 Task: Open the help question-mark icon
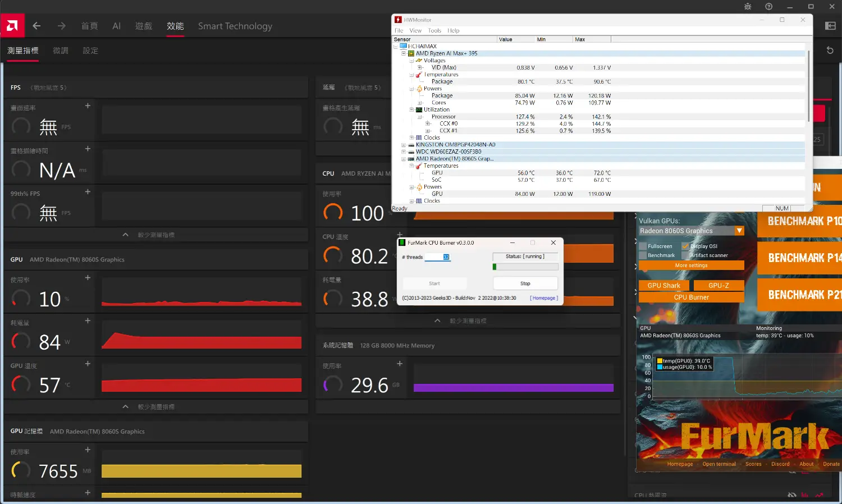pos(769,7)
